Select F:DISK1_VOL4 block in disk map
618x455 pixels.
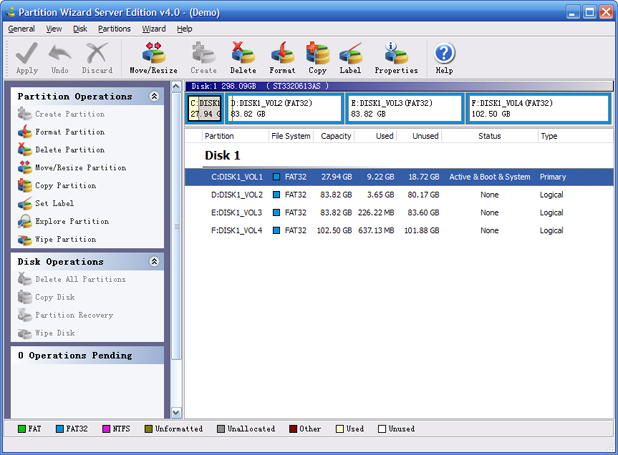(538, 108)
